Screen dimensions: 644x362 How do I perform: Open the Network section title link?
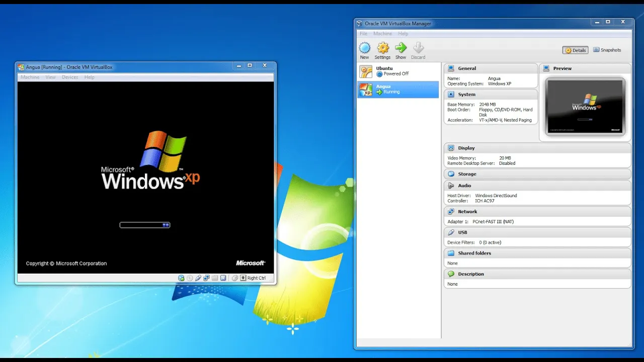tap(467, 212)
